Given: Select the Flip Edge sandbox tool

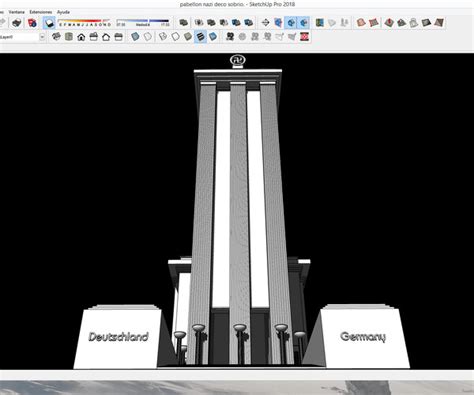Looking at the screenshot, I should point(439,23).
